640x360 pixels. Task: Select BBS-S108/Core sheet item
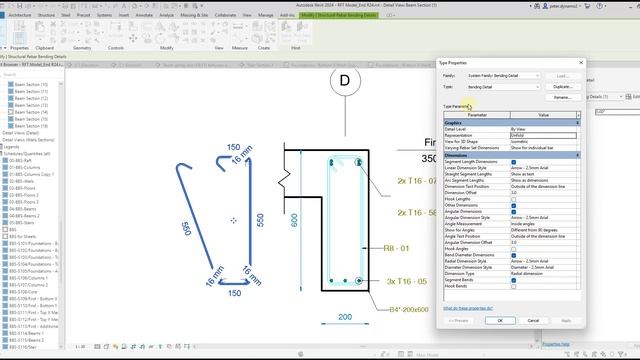tap(23, 292)
